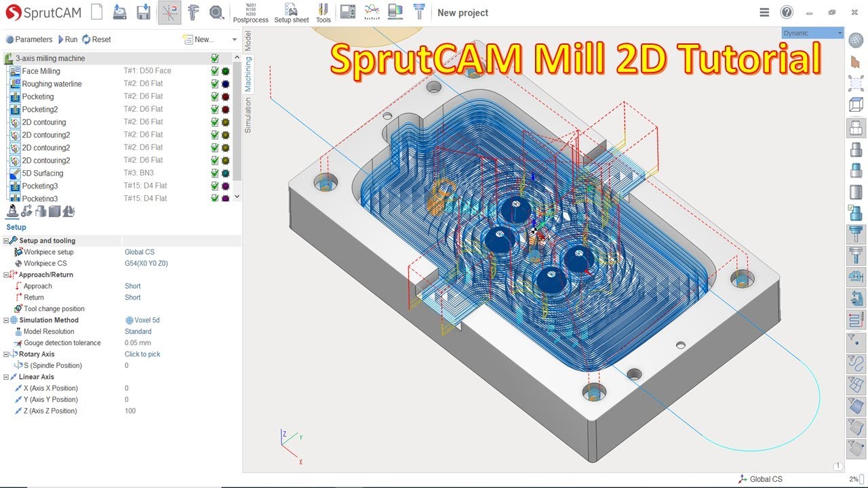
Task: Uncheck the Face Milling operation checkbox
Action: coord(214,71)
